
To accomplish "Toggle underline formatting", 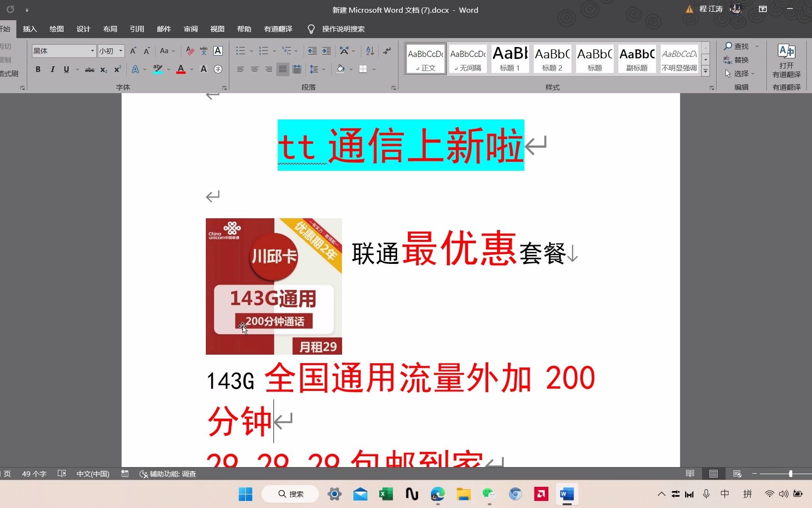I will point(66,70).
